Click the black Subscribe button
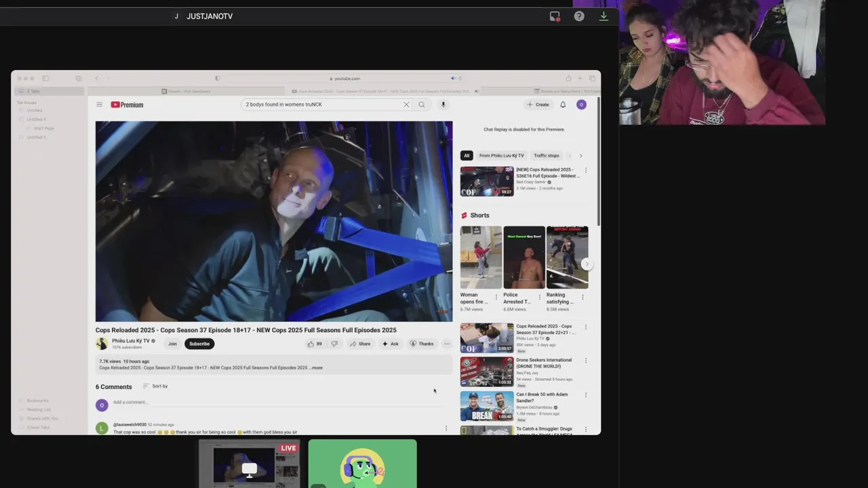The image size is (868, 488). pos(199,344)
